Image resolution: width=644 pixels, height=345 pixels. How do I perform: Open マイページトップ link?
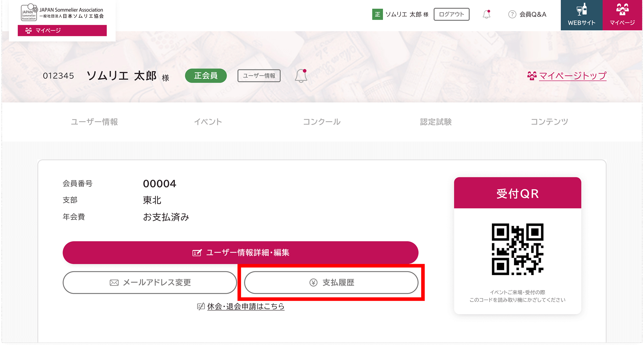pyautogui.click(x=573, y=76)
